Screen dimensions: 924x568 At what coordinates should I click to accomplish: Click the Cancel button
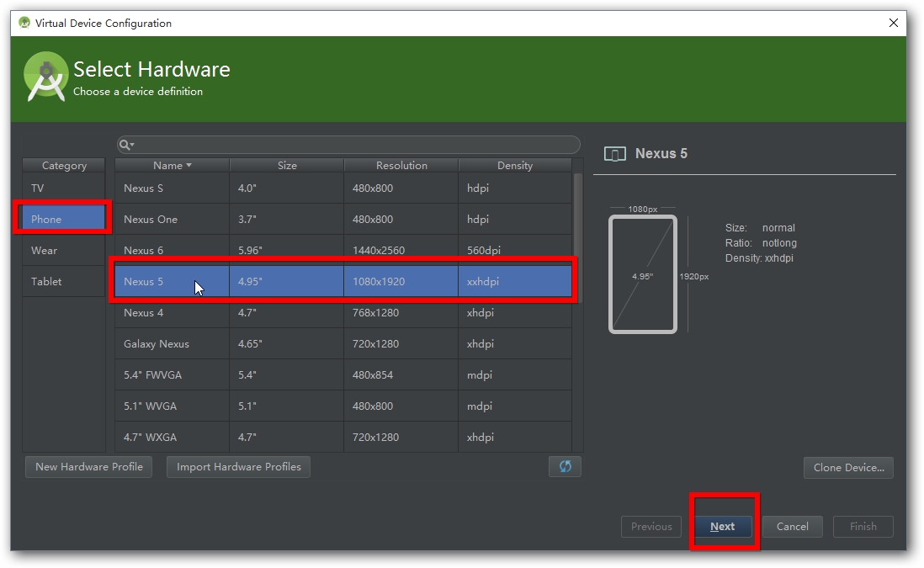point(793,527)
